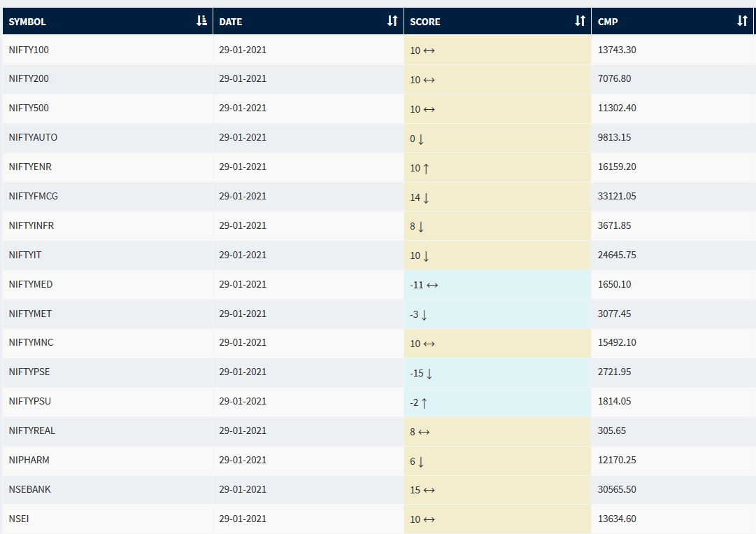Click the NIFTYFMCG CMP value 33121.05
This screenshot has height=534, width=756.
point(617,197)
